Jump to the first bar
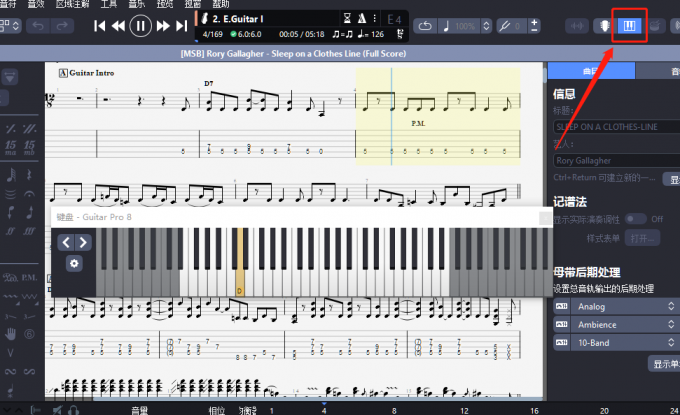The height and width of the screenshot is (415, 680). pos(100,26)
